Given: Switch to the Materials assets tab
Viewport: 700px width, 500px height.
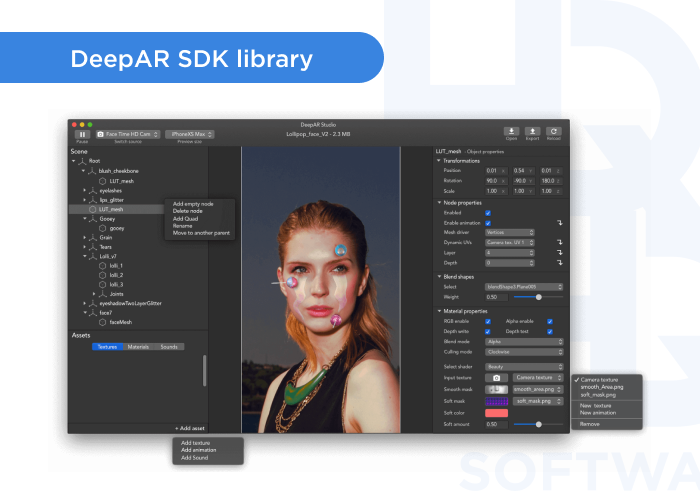Looking at the screenshot, I should pos(138,347).
